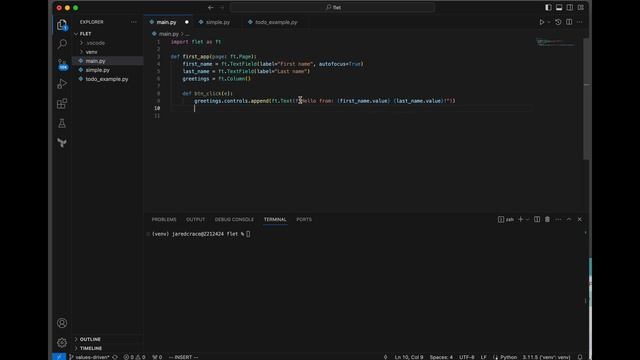Open notifications bell in the status bar
The width and height of the screenshot is (640, 360).
coord(580,357)
